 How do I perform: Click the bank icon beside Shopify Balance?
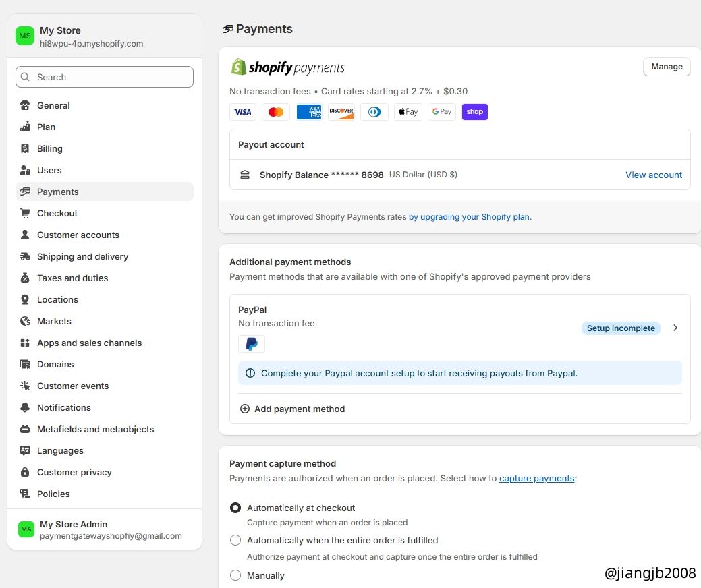245,174
